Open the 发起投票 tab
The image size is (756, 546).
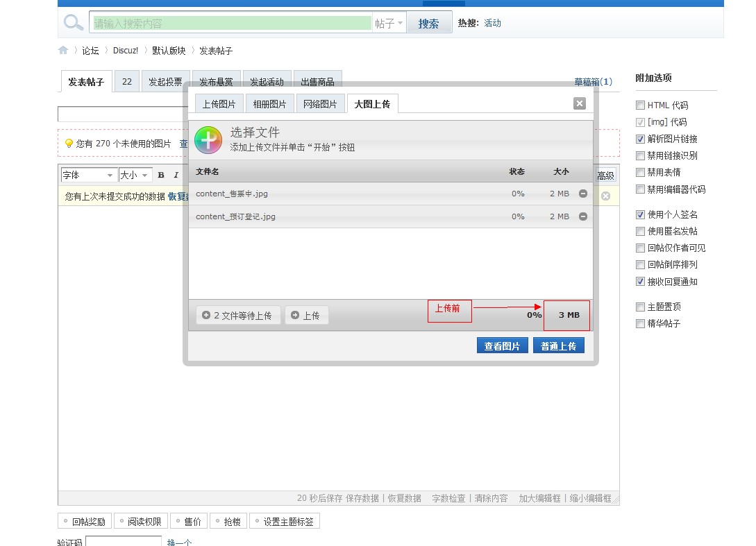pos(165,81)
